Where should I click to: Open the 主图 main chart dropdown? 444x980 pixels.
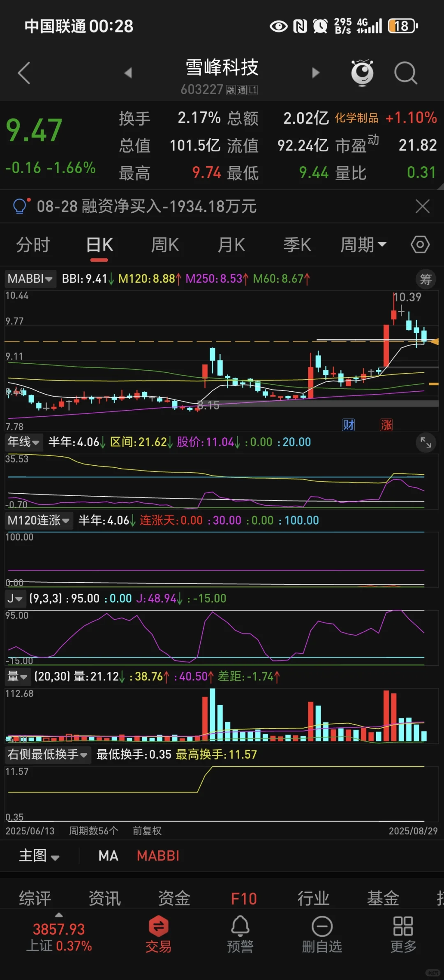tap(39, 856)
